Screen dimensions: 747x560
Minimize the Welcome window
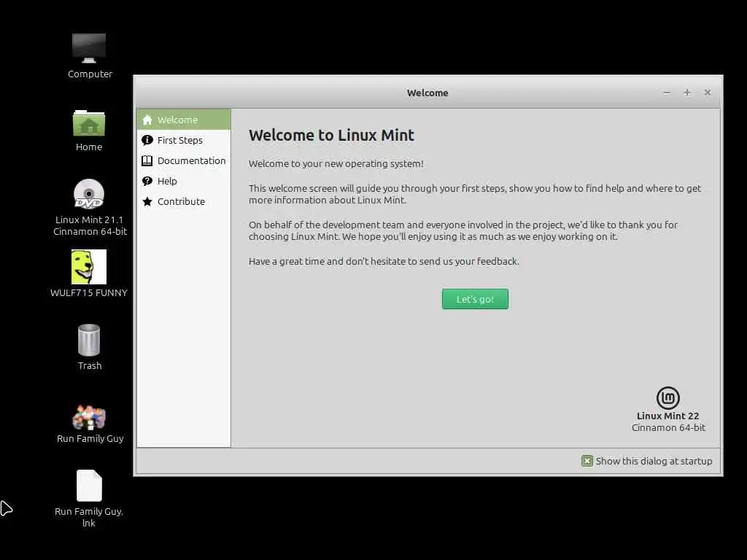click(x=667, y=93)
